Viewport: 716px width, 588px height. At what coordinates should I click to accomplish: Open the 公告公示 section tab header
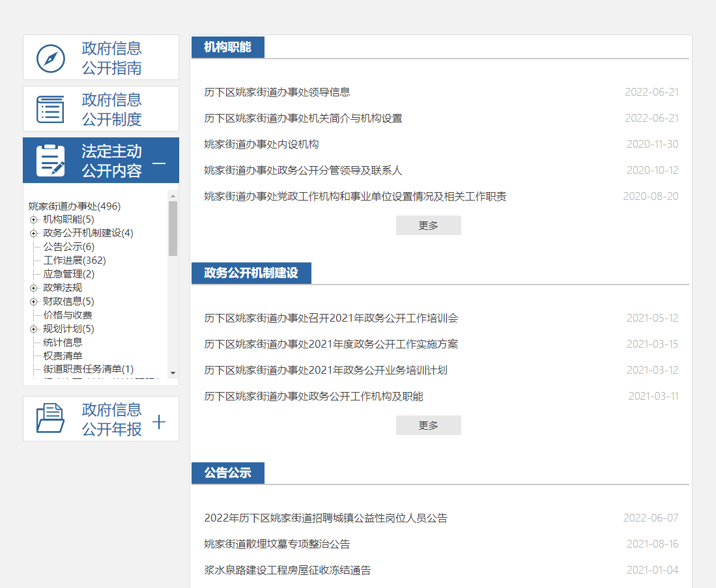click(x=227, y=473)
